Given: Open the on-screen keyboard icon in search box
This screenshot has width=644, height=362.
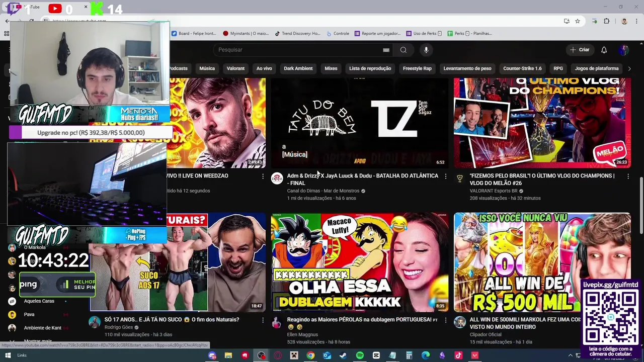Looking at the screenshot, I should [386, 50].
